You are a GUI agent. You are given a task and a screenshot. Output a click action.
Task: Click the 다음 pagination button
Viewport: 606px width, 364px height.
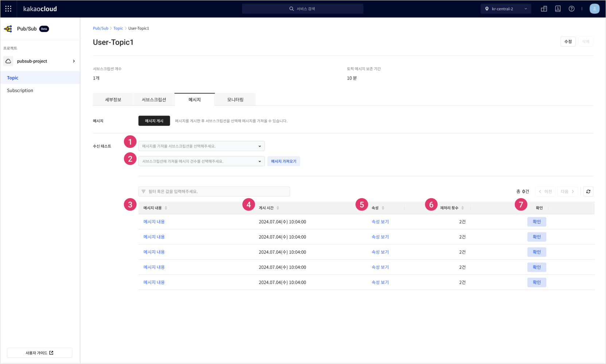[567, 191]
